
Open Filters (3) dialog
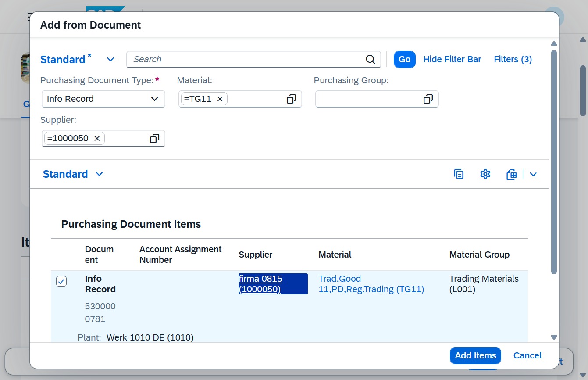pos(513,60)
